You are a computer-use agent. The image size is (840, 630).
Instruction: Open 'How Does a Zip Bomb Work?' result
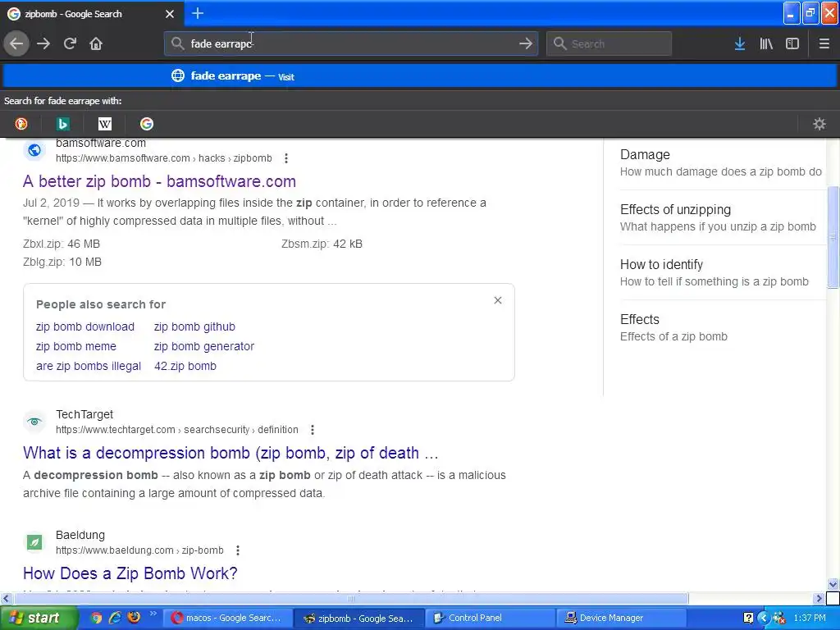(x=130, y=573)
